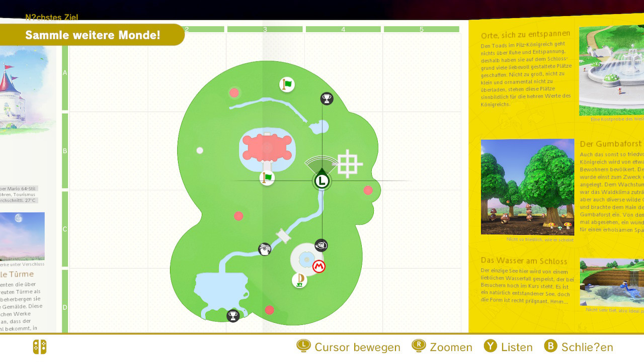Click the Cursor bewegen label
The height and width of the screenshot is (362, 644).
357,347
